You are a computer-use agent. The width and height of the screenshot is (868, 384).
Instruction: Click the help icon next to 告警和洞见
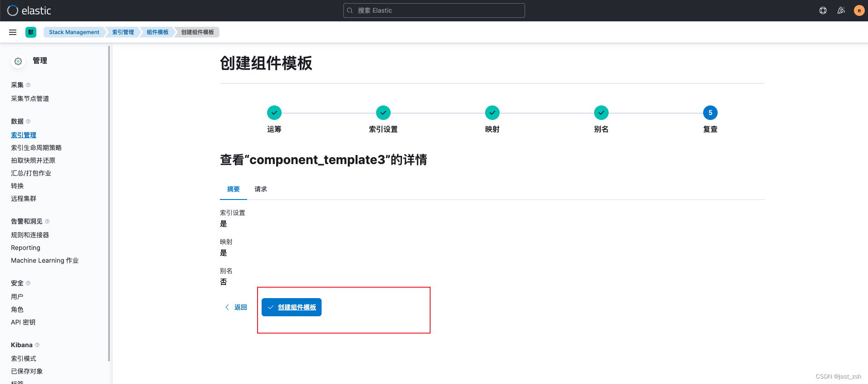coord(47,221)
